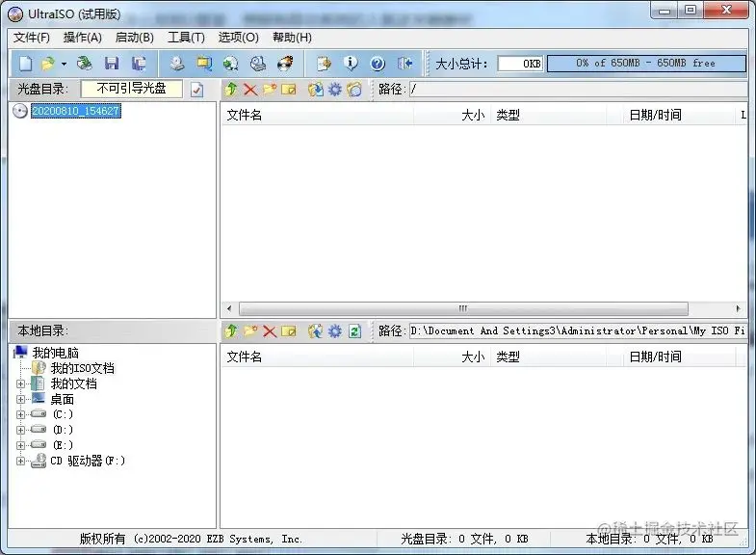Click red X Delete in the disc directory toolbar
Viewport: 756px width, 555px height.
(x=250, y=90)
